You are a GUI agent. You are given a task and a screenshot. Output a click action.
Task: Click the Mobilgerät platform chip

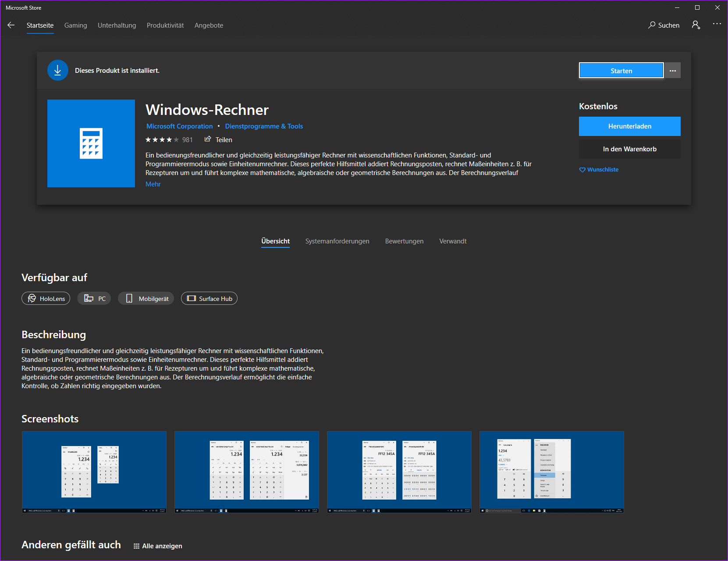146,298
